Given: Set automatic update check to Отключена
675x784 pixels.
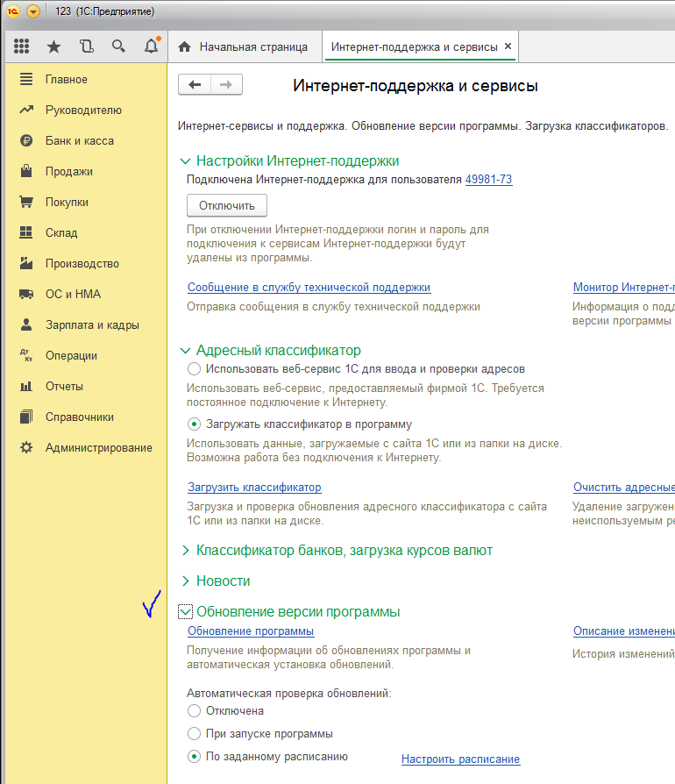Looking at the screenshot, I should (194, 710).
